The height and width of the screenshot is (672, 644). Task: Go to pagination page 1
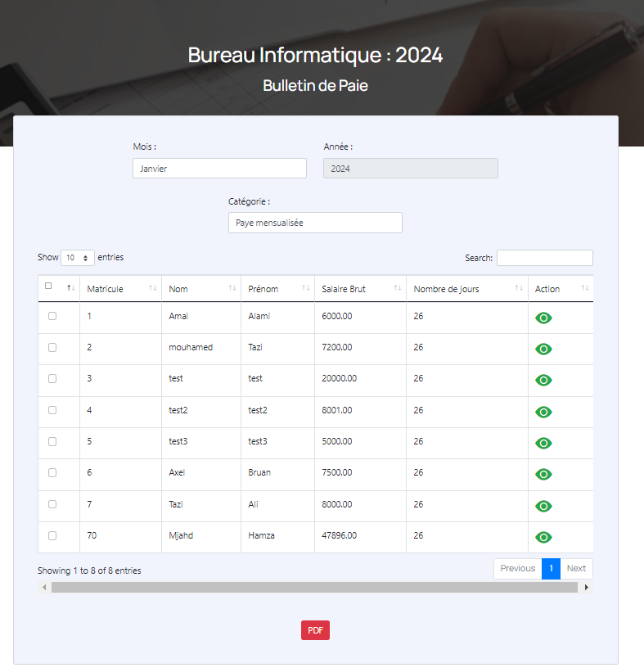point(551,569)
